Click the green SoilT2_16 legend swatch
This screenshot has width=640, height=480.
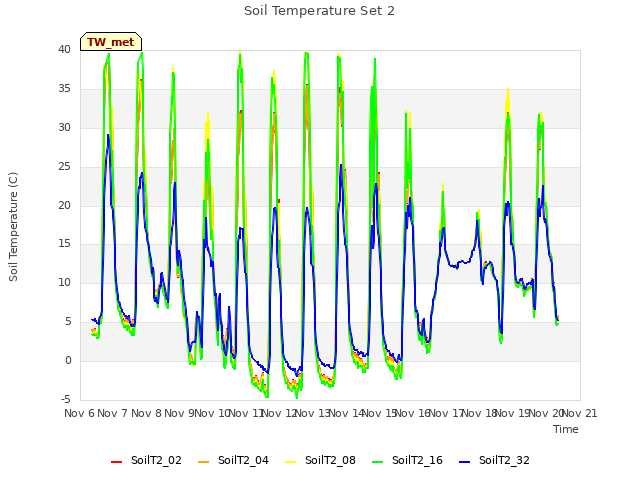[x=378, y=462]
